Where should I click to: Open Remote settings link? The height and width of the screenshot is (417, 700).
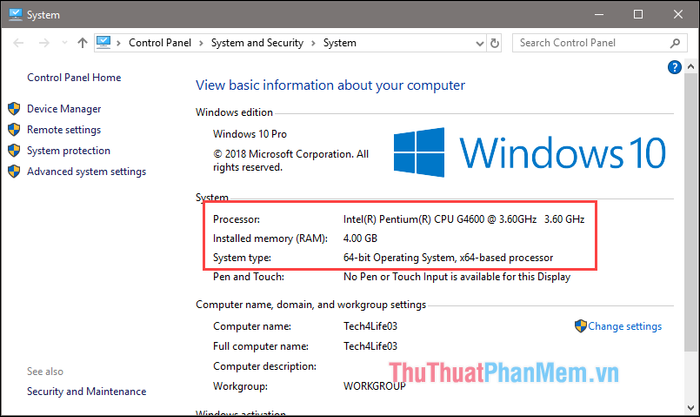tap(64, 130)
